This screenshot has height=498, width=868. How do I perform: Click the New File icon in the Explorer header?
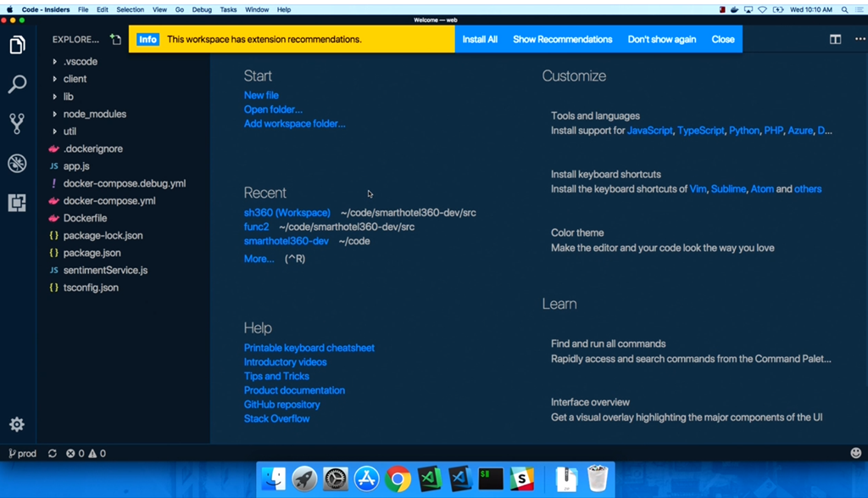point(115,39)
